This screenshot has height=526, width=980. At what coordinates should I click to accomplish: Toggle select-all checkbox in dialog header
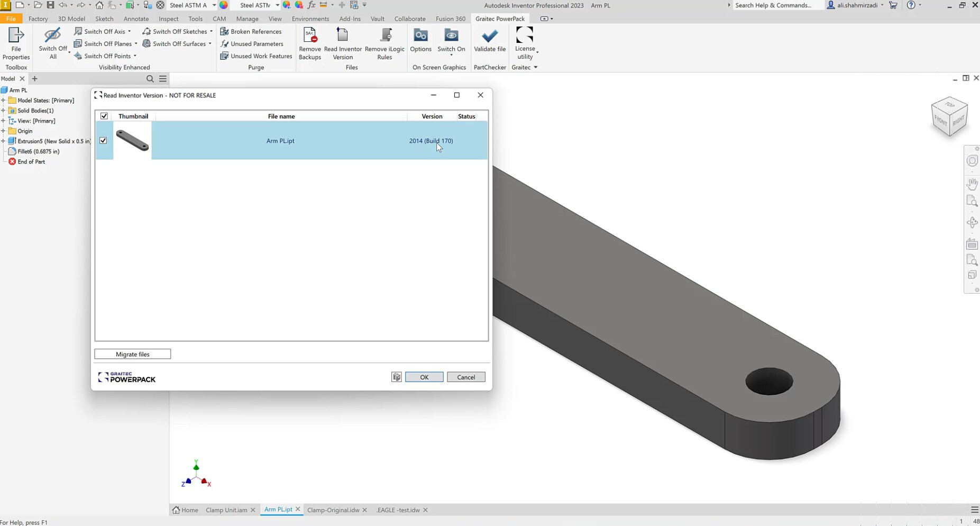coord(104,116)
